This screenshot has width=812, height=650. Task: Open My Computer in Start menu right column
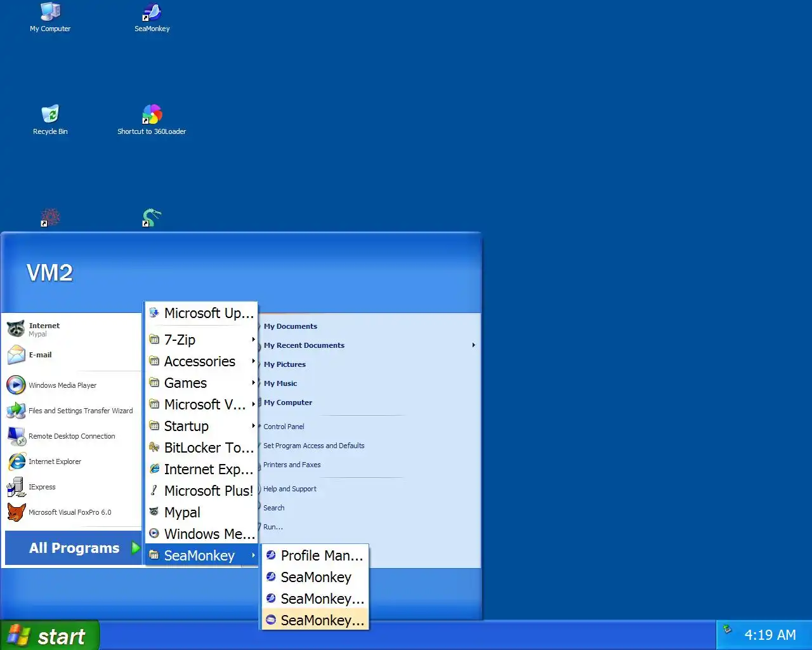pos(288,402)
